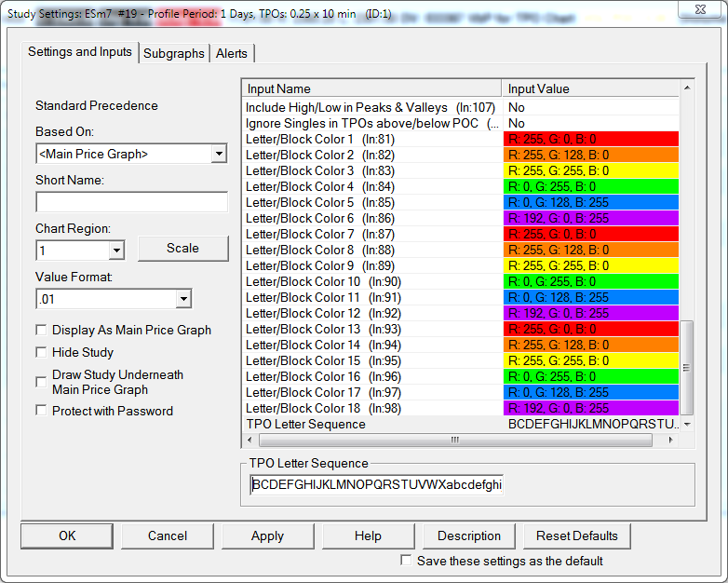Close the Study Settings dialog window
This screenshot has width=728, height=583.
coord(702,10)
